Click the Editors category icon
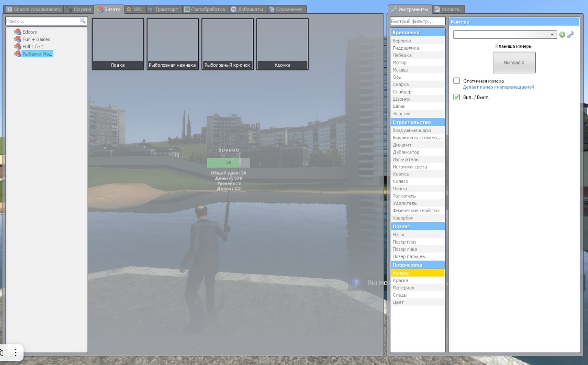 [x=17, y=32]
